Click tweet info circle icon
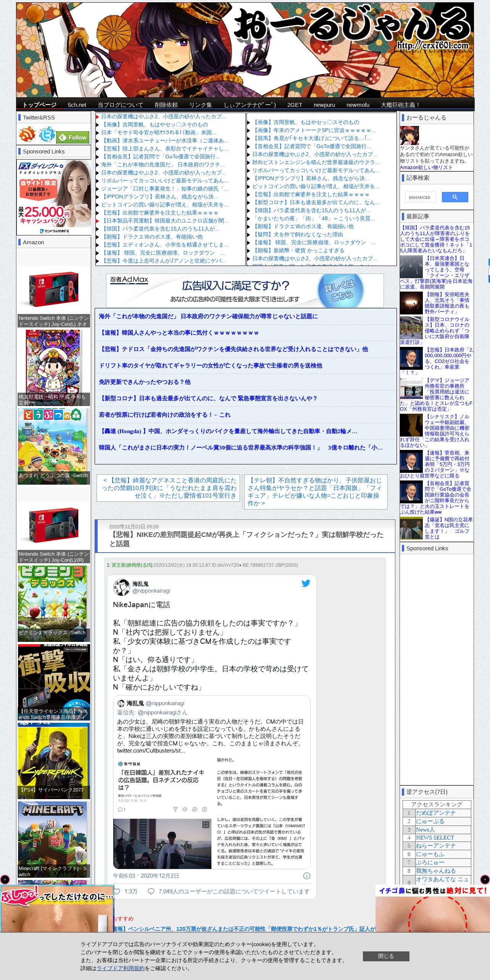Viewport: 490px width, 980px height. pyautogui.click(x=306, y=876)
